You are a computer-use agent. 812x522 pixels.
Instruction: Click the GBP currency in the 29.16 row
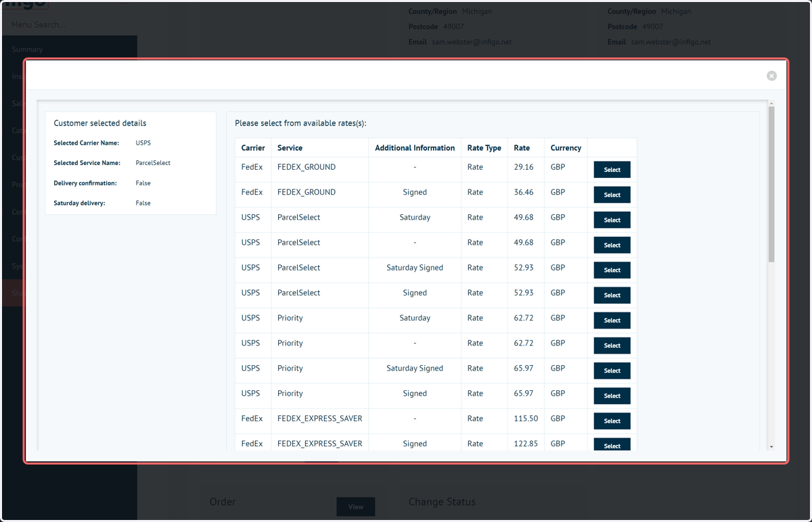pyautogui.click(x=558, y=167)
